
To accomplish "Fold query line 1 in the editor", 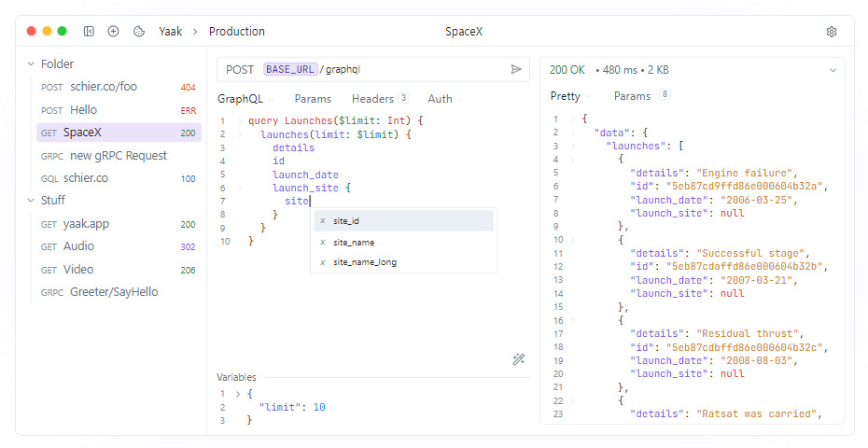I will click(x=240, y=120).
